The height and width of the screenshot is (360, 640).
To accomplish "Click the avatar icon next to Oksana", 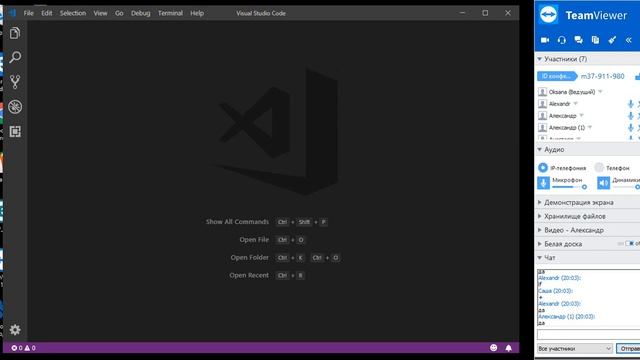I will (542, 92).
